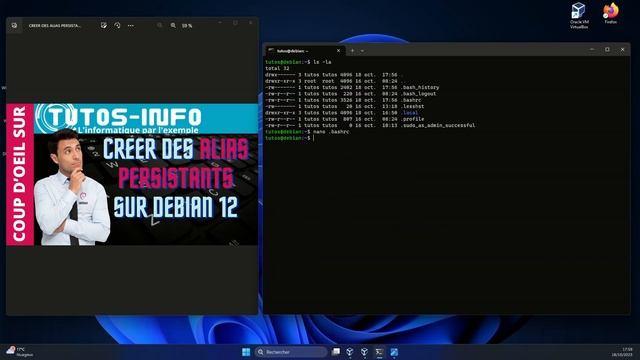Viewport: 640px width, 360px height.
Task: Open a new terminal tab with plus
Action: (x=352, y=51)
